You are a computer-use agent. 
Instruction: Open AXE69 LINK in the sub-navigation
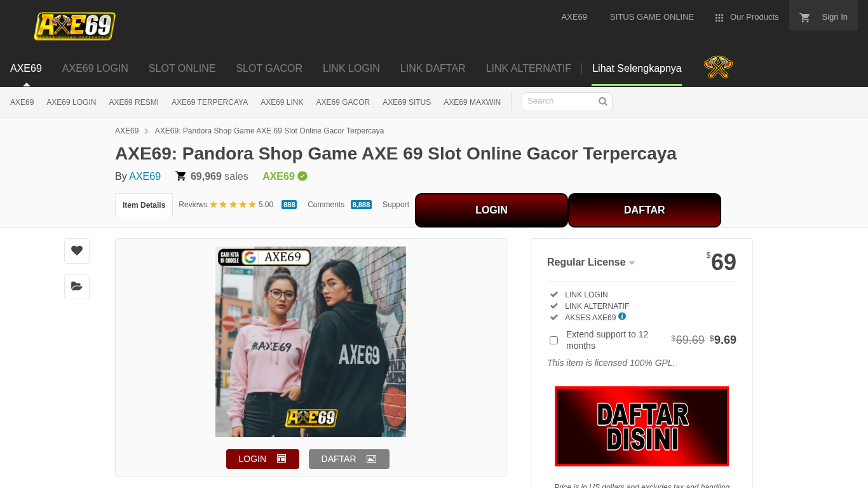coord(282,102)
